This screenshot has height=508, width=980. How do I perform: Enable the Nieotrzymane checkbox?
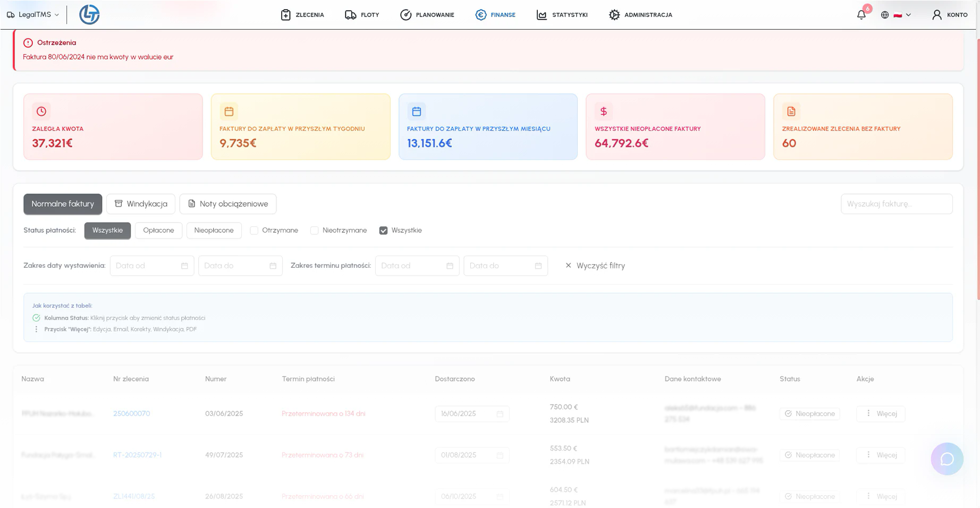[315, 231]
